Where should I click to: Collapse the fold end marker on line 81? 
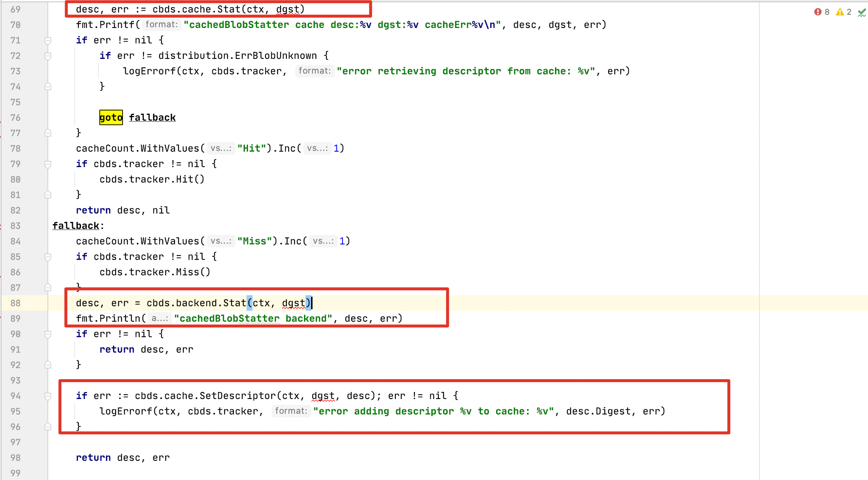tap(48, 195)
